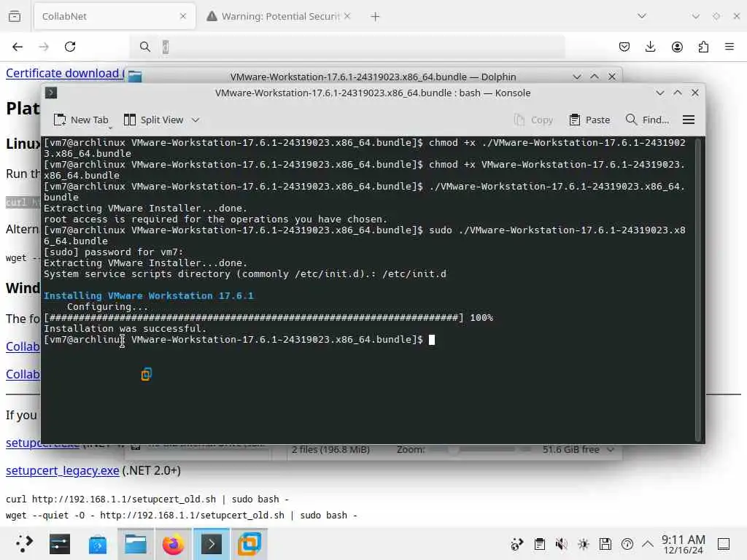Click the Konsole terminal scrollbar
The height and width of the screenshot is (560, 747).
[x=698, y=289]
